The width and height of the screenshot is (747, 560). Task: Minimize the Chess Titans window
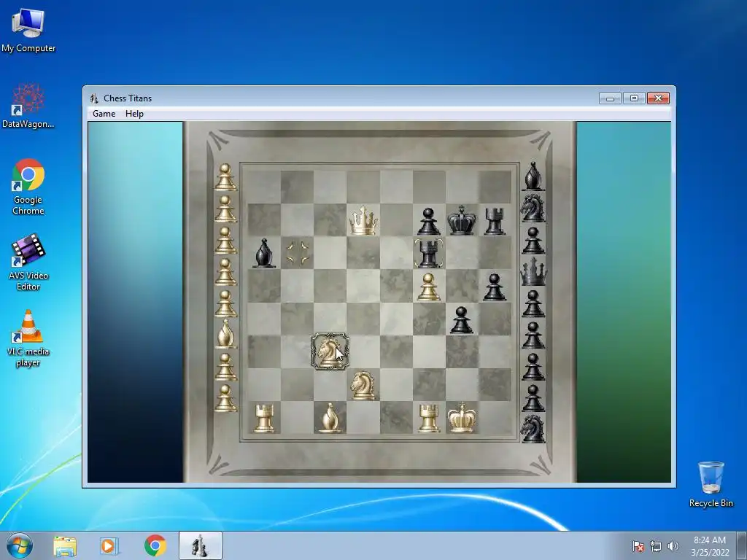point(611,98)
